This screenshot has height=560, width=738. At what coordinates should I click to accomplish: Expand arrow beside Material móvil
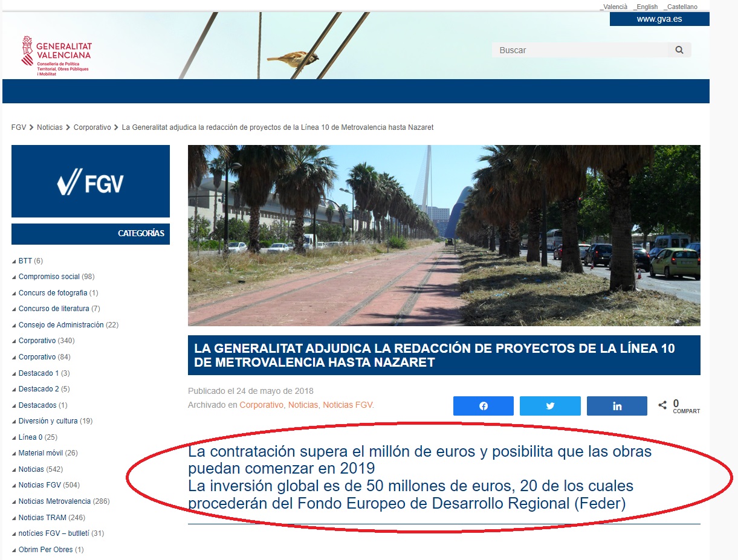[x=14, y=454]
